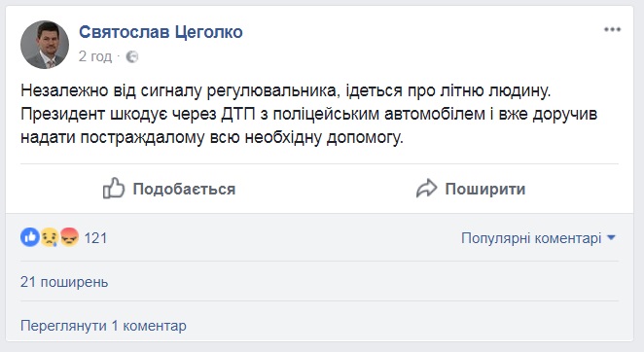Click the dropdown arrow next to Популярні коментарі

[x=611, y=237]
